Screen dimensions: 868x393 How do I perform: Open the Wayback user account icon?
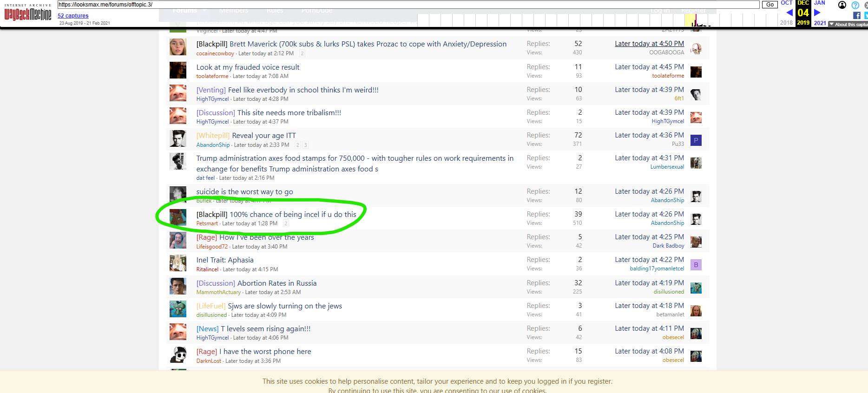[842, 5]
